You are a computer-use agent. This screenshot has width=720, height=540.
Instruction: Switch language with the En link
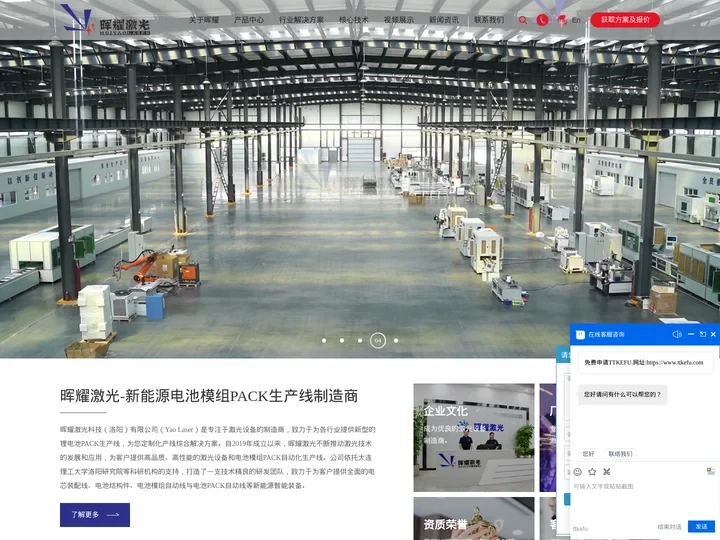coord(576,20)
